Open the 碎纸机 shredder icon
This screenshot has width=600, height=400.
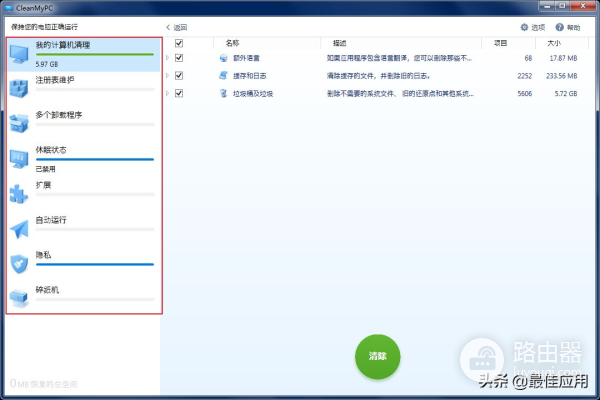pyautogui.click(x=20, y=298)
